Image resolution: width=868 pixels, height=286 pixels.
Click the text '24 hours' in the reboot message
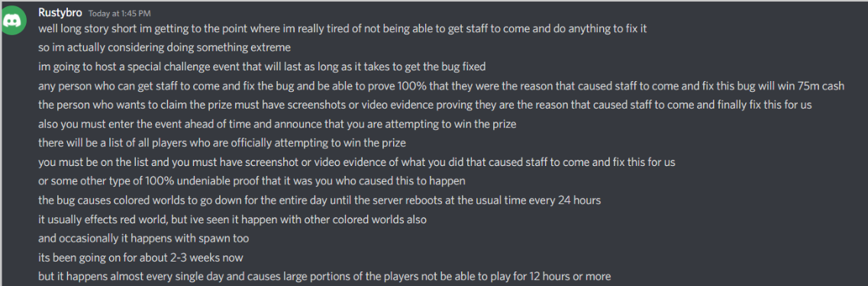click(x=582, y=200)
